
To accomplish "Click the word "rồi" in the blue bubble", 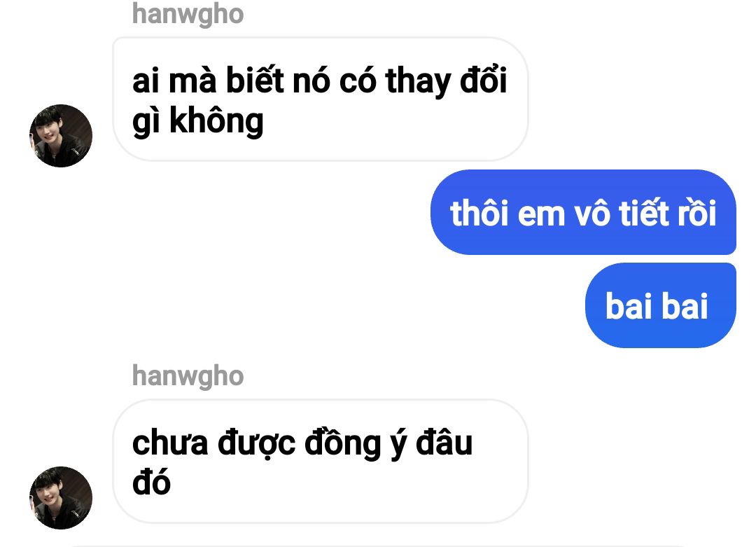I will [x=697, y=213].
